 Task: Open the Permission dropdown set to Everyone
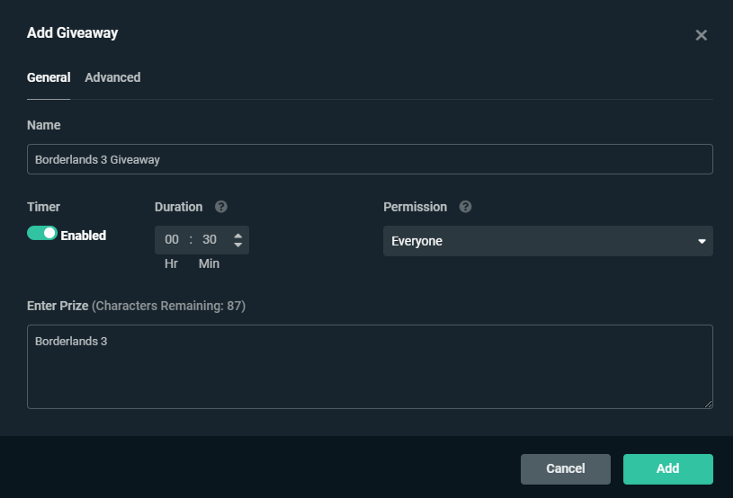click(x=546, y=241)
